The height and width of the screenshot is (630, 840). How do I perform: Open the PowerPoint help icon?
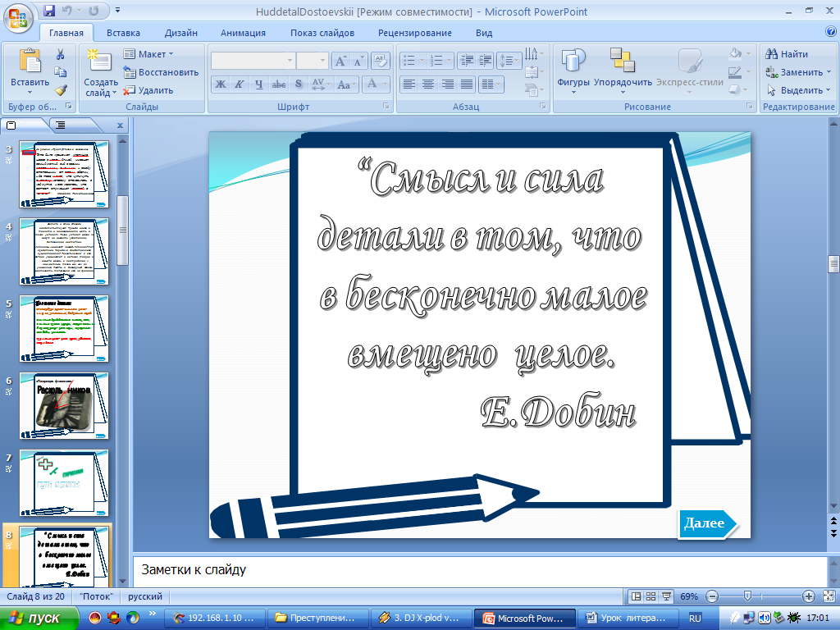(831, 32)
